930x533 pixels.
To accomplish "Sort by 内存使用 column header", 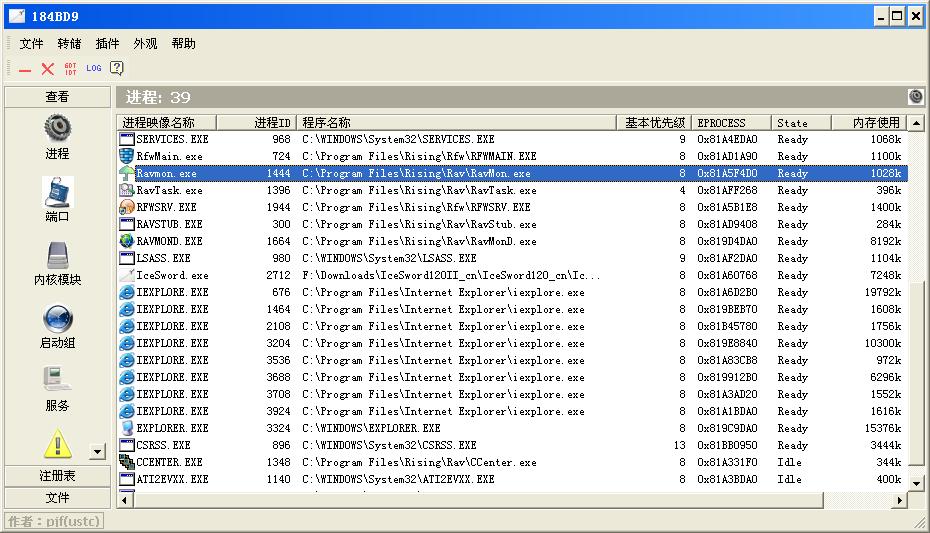I will tap(869, 123).
